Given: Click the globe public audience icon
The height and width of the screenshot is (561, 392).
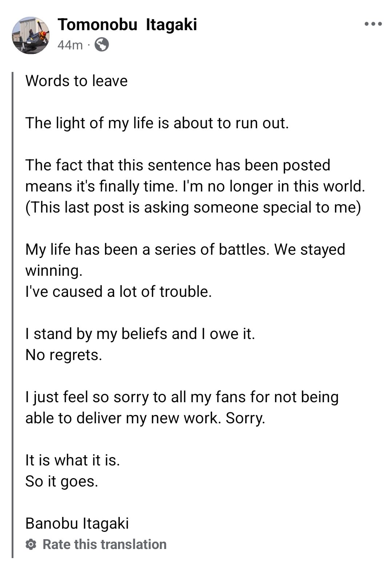Looking at the screenshot, I should point(102,45).
